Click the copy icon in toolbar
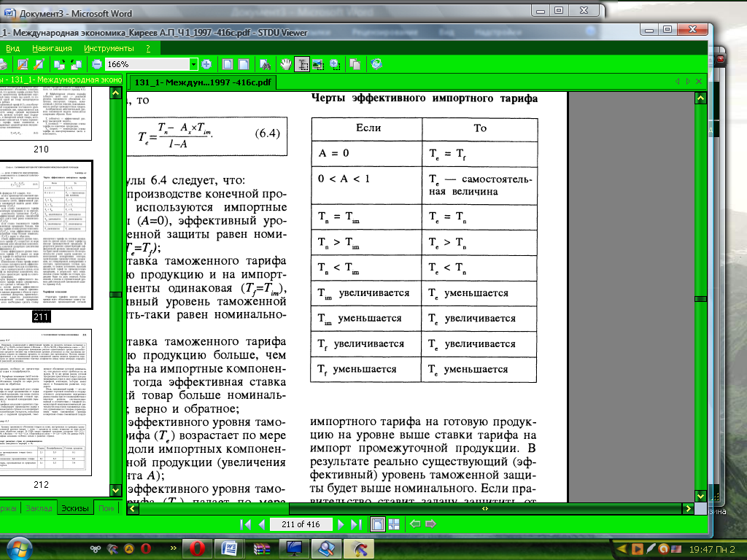Image resolution: width=747 pixels, height=560 pixels. tap(355, 64)
